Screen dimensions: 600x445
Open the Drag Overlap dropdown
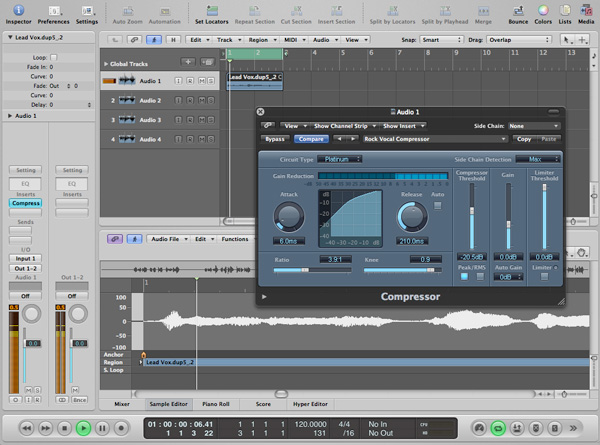[x=519, y=40]
